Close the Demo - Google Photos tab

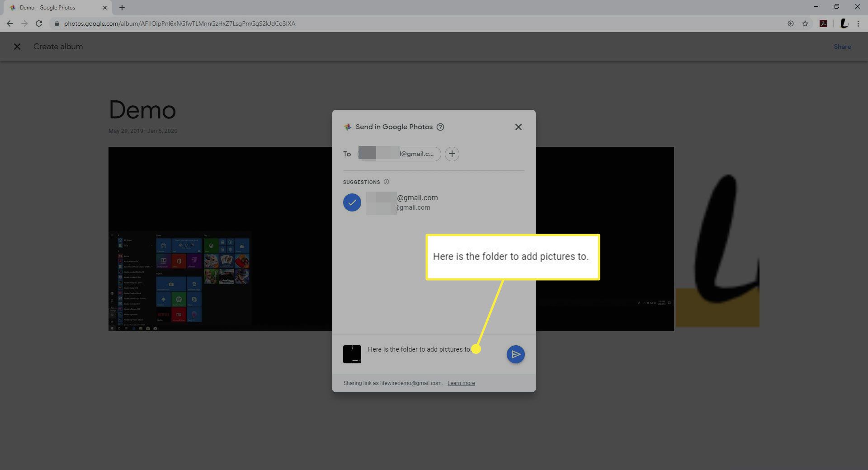(105, 8)
